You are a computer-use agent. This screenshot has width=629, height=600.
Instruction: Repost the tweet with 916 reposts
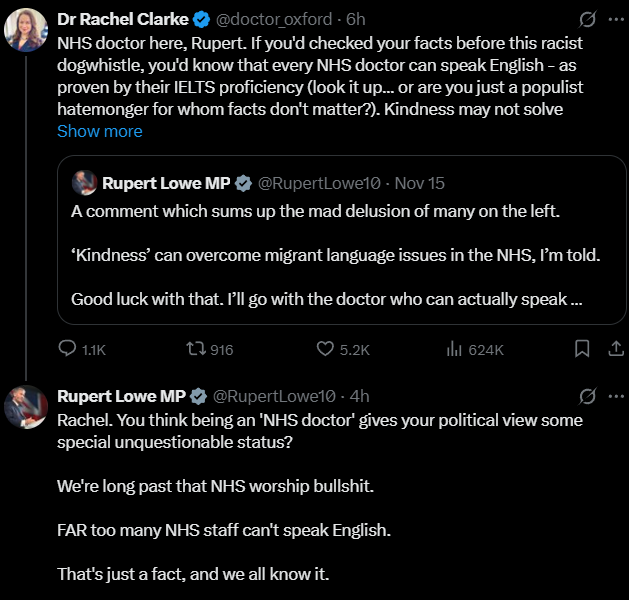[198, 349]
